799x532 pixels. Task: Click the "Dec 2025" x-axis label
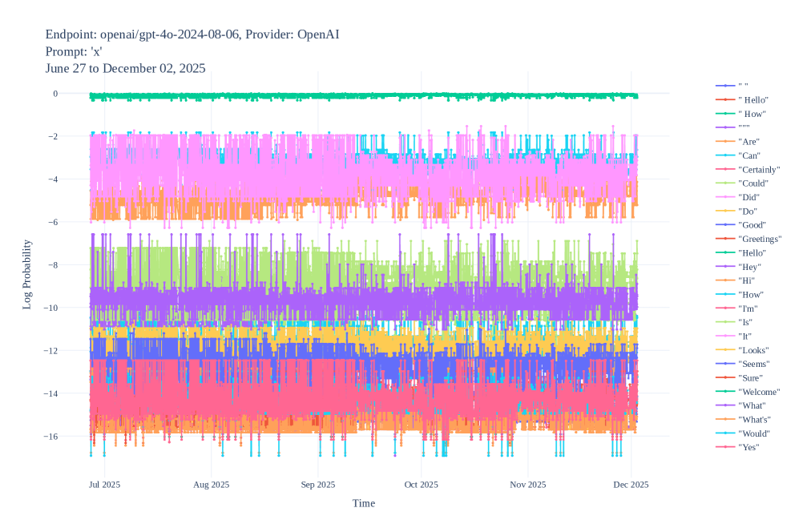(631, 485)
